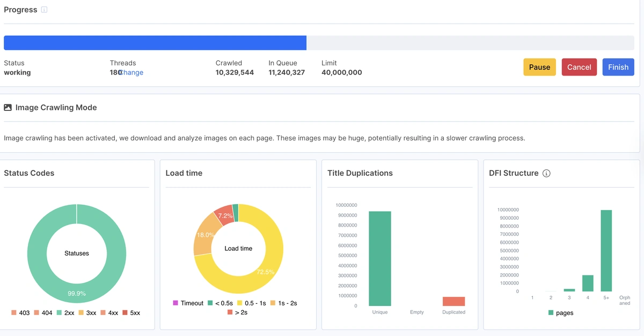Click the image icon beside Image Crawling Mode
The height and width of the screenshot is (336, 644).
8,107
